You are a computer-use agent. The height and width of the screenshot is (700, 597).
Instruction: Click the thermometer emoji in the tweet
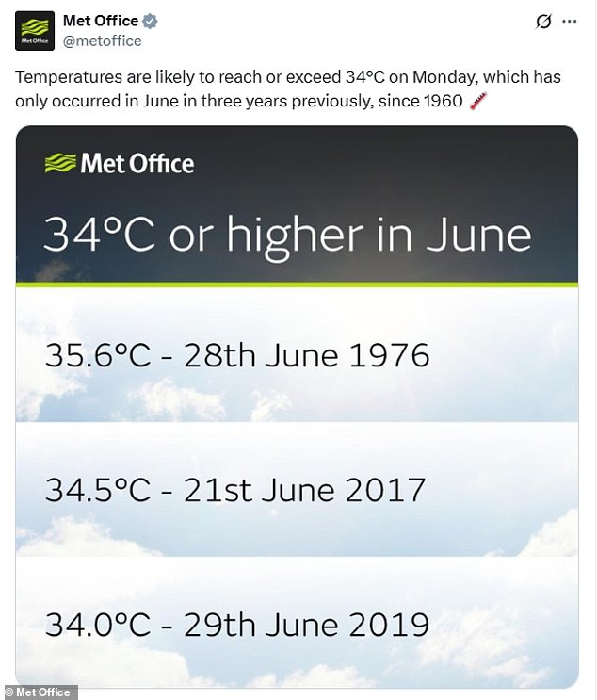tap(477, 101)
